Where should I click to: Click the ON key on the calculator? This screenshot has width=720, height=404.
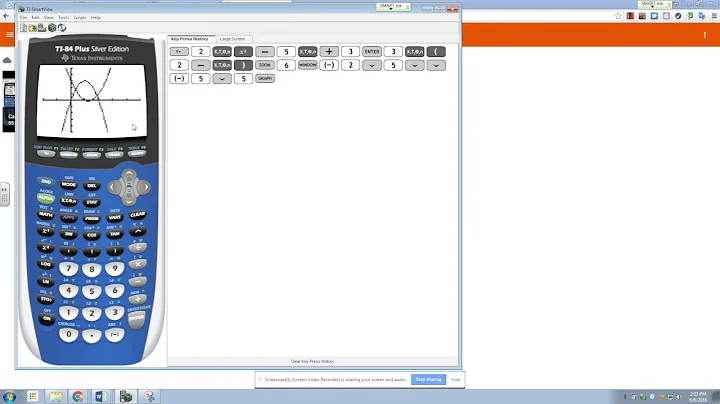tap(46, 319)
